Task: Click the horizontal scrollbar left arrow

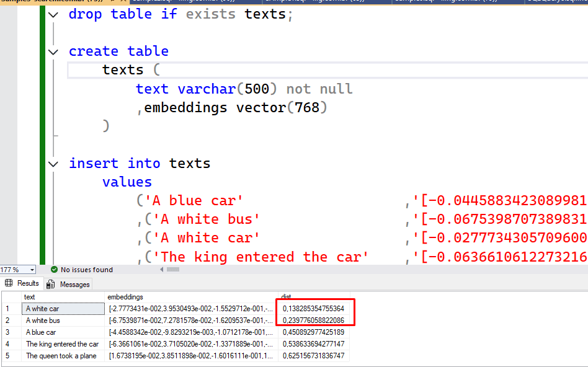Action: 162,269
